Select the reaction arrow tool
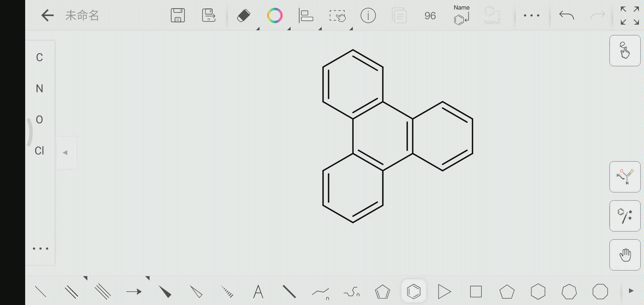This screenshot has width=644, height=305. tap(134, 292)
